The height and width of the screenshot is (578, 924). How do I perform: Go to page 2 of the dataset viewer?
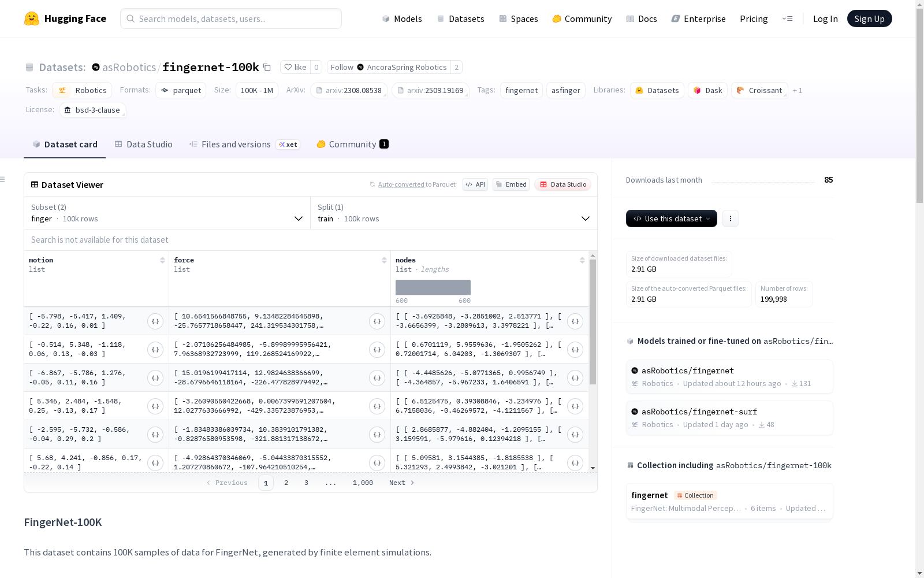(x=286, y=483)
